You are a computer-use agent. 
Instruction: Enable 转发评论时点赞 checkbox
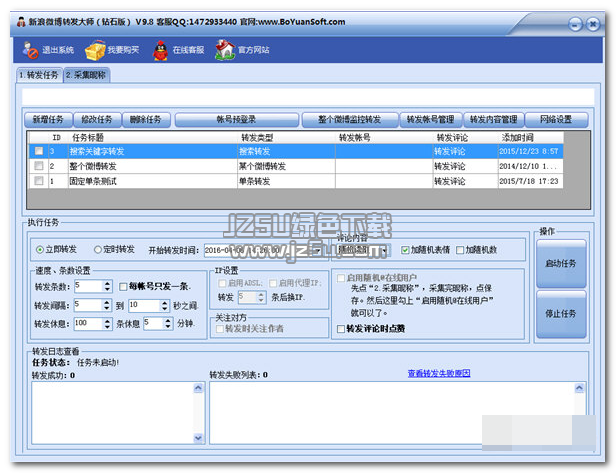pos(341,329)
